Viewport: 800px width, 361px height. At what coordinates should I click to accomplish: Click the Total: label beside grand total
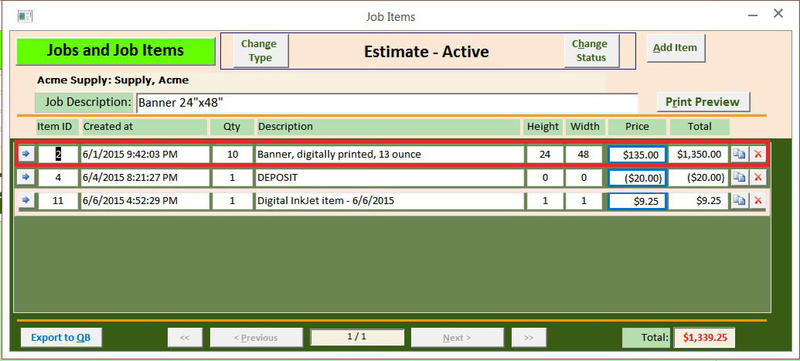click(x=647, y=338)
